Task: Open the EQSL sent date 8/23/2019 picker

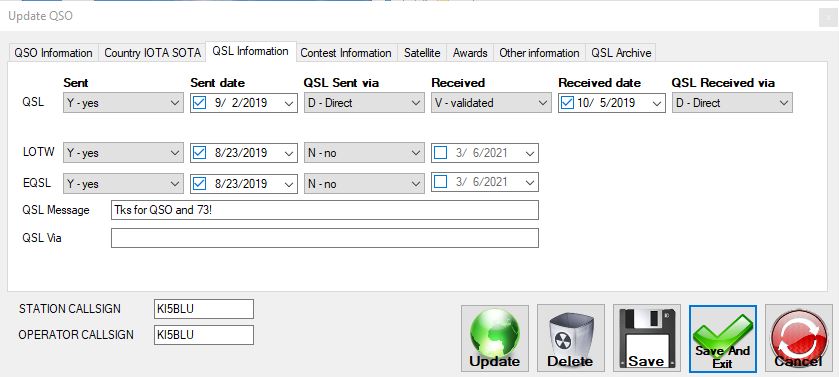Action: pos(289,184)
